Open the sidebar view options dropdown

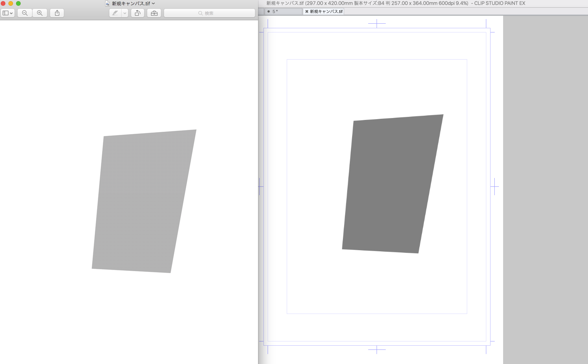[8, 13]
